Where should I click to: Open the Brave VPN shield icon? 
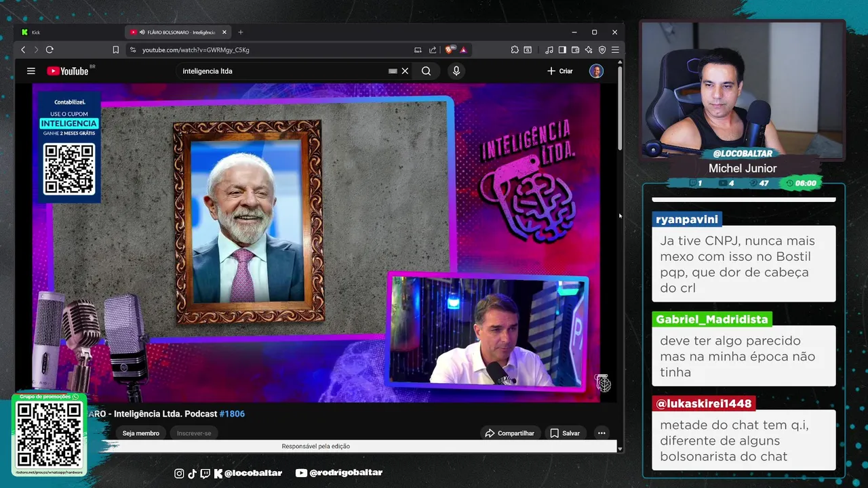pyautogui.click(x=602, y=49)
